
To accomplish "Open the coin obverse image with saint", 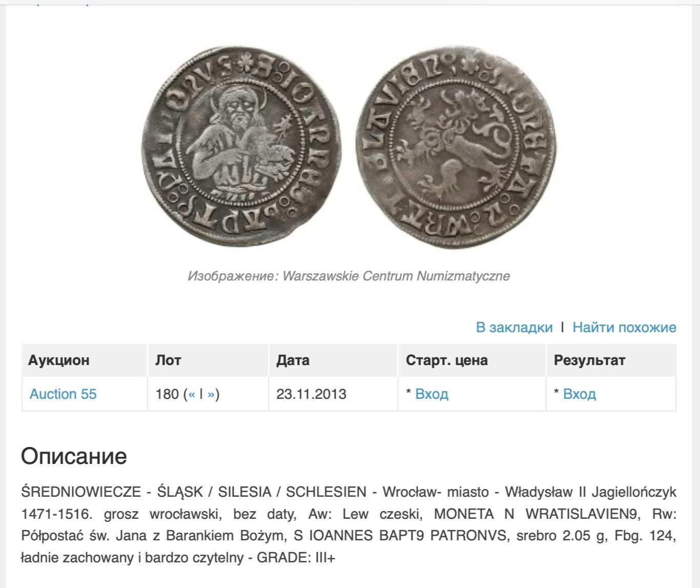I will [x=241, y=148].
